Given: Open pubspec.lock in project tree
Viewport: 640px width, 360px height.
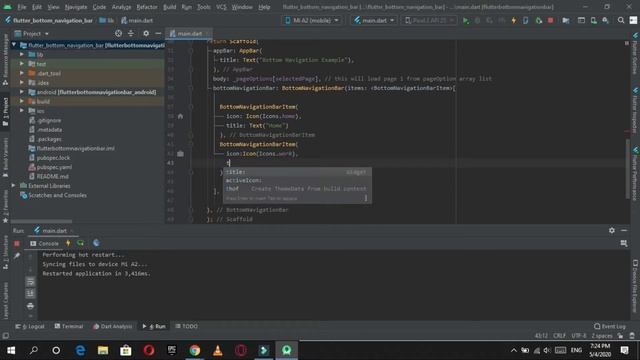Looking at the screenshot, I should coord(53,158).
